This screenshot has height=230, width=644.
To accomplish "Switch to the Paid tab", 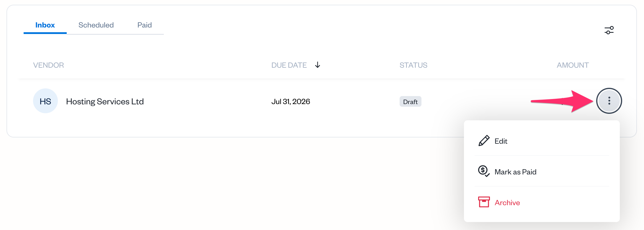I will [145, 25].
